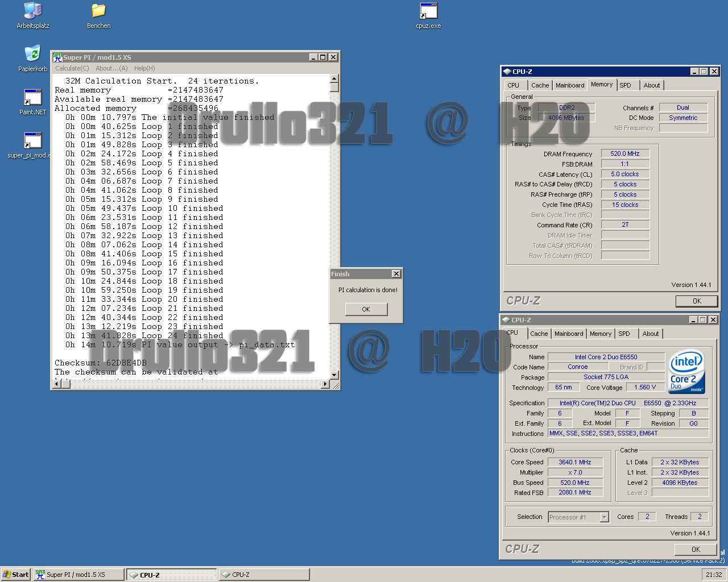Click the Channels # Dual value
This screenshot has height=582, width=728.
(683, 107)
